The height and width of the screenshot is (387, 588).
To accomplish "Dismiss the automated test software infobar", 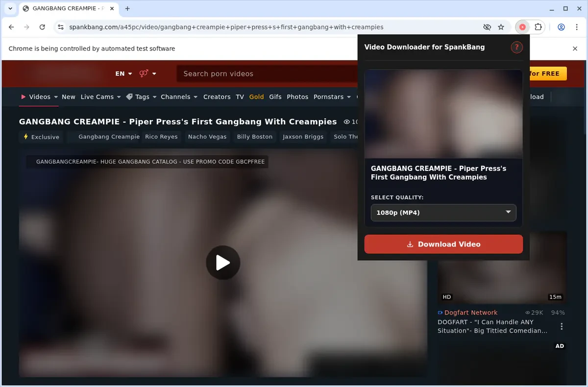I will tap(575, 48).
